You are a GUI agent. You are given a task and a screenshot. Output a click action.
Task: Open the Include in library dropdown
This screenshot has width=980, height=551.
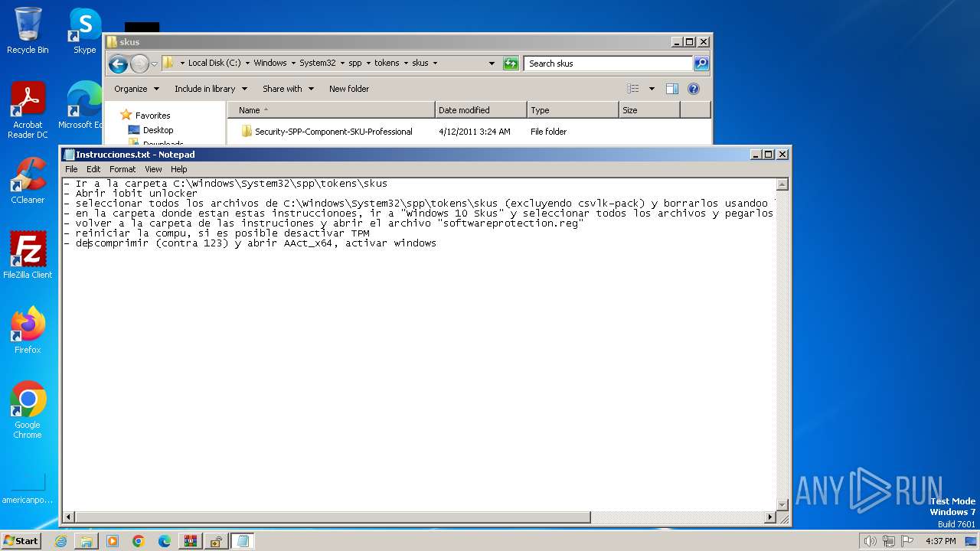[211, 89]
